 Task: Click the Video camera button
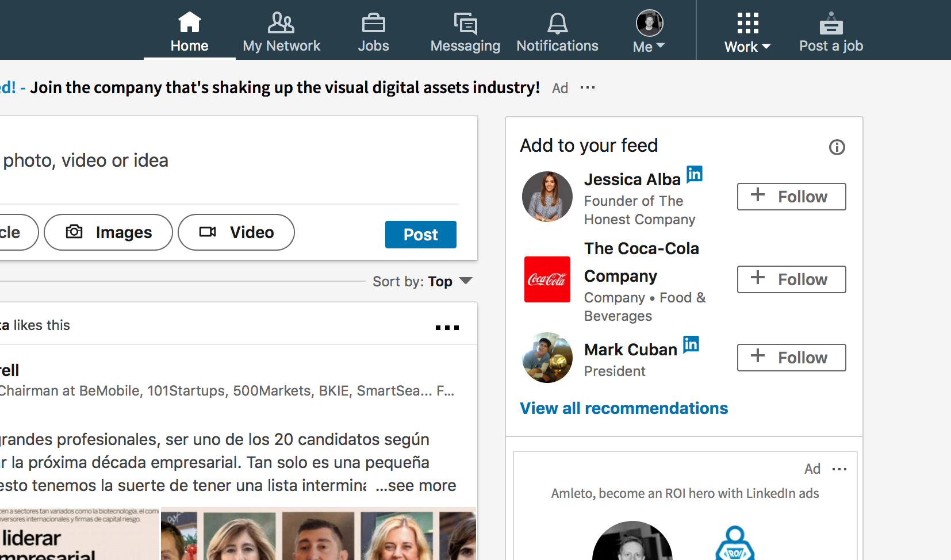[x=236, y=232]
